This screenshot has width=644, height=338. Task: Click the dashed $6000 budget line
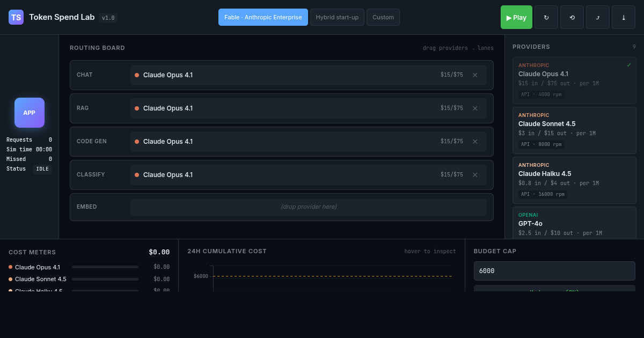333,276
